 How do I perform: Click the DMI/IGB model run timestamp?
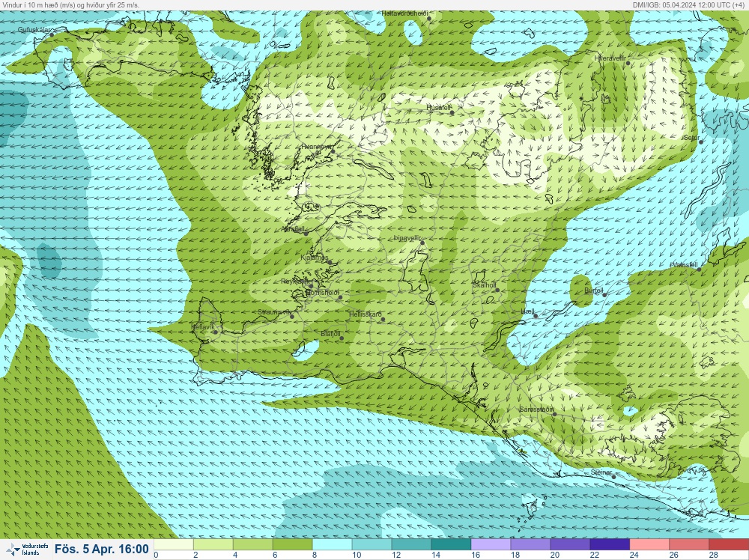tap(688, 4)
